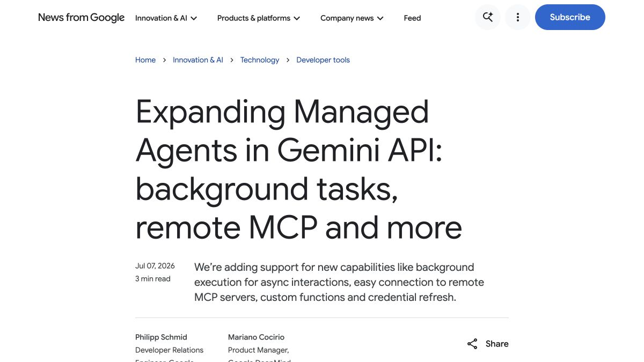
Task: Click author name Philipp Schmid
Action: click(x=161, y=337)
